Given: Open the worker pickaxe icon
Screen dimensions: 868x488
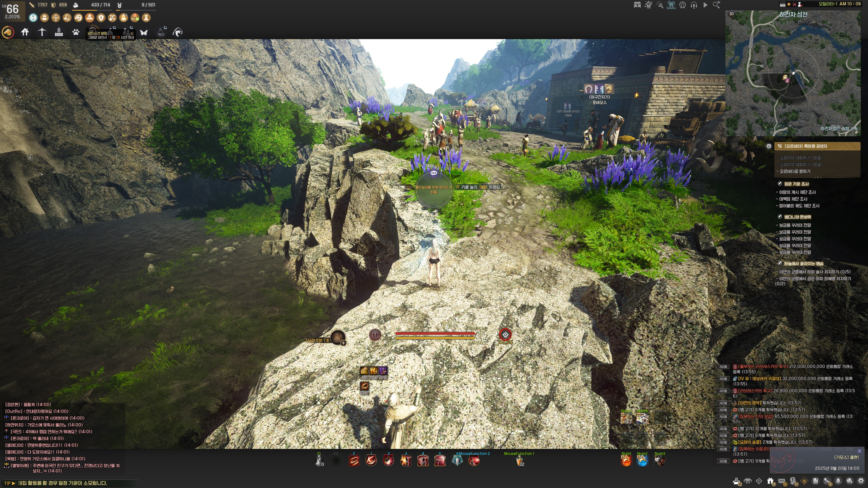Looking at the screenshot, I should [x=42, y=32].
